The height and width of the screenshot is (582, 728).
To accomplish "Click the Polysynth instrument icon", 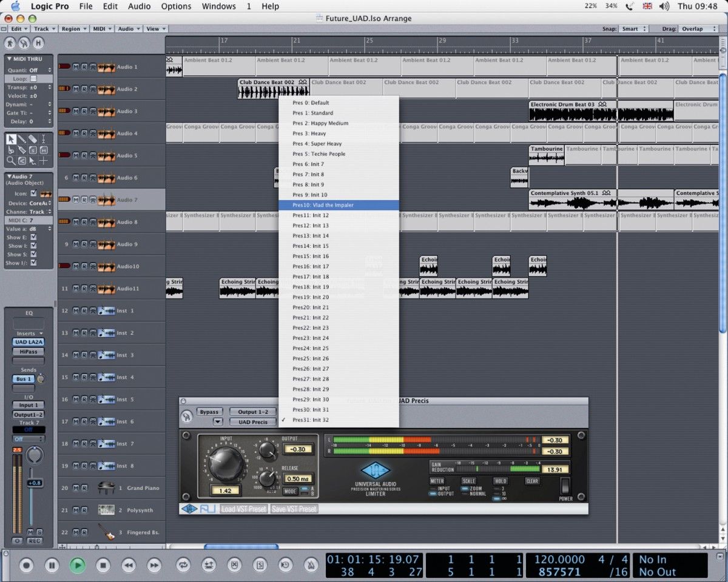I will point(106,510).
